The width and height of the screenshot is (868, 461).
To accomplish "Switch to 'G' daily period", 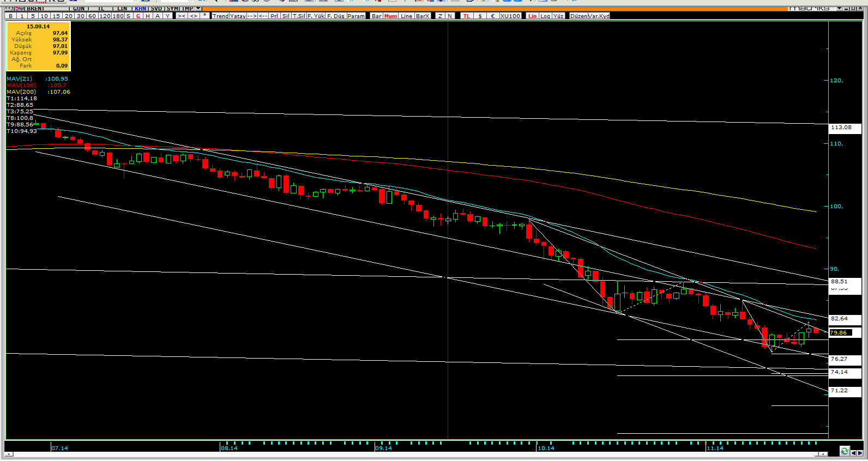I will click(138, 16).
